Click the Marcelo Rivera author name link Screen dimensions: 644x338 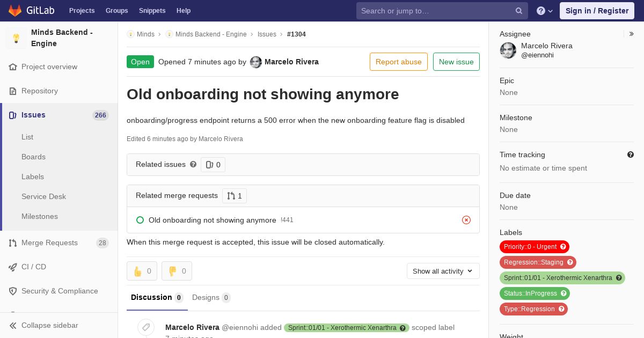coord(291,62)
